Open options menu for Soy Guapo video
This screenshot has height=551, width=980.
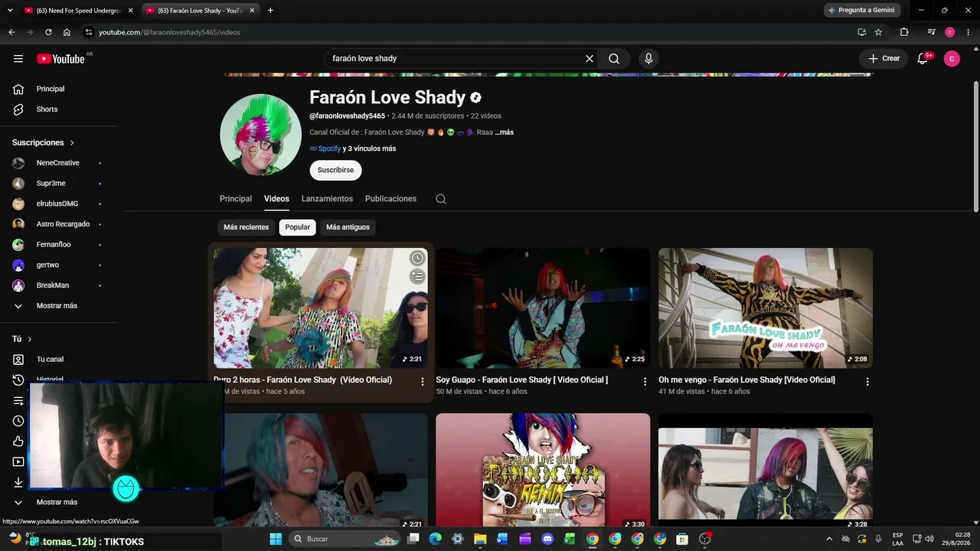(x=645, y=381)
